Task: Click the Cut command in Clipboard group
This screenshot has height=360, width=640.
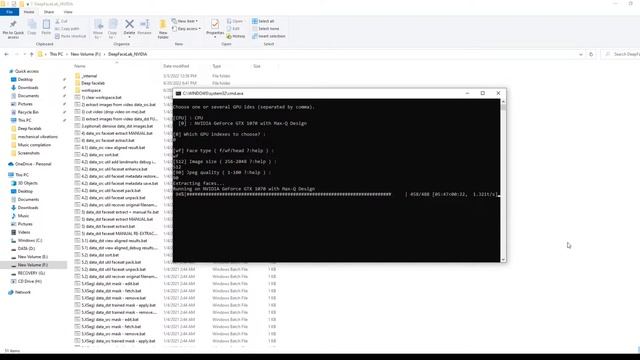Action: click(x=61, y=21)
